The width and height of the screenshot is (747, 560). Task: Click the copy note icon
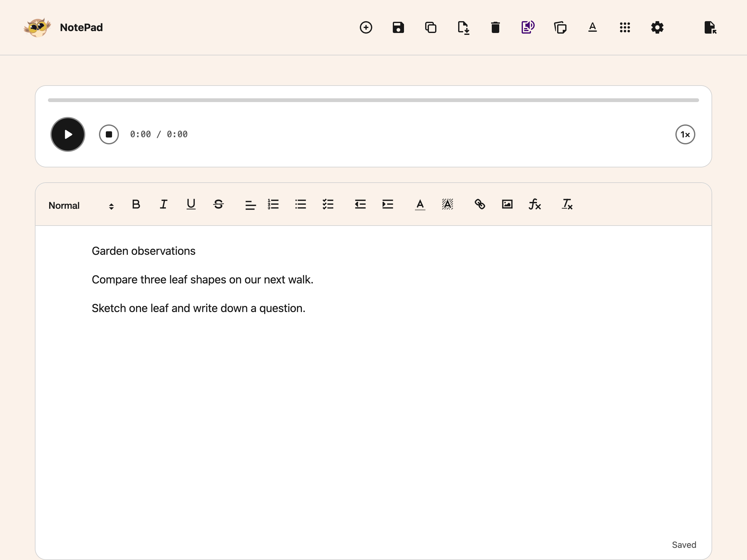[430, 27]
